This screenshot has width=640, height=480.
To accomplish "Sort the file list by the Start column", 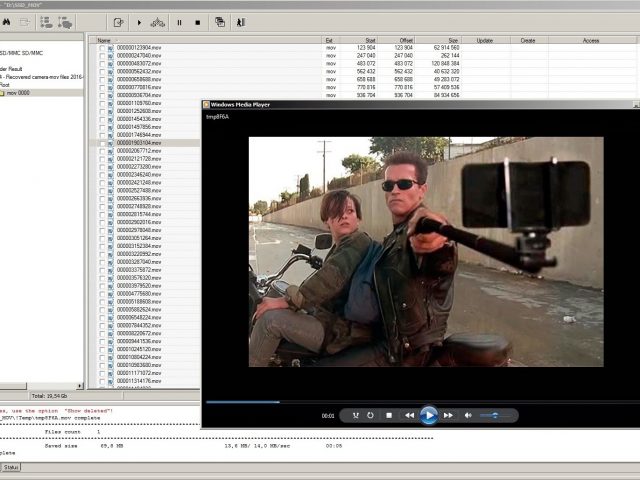I will coord(358,40).
